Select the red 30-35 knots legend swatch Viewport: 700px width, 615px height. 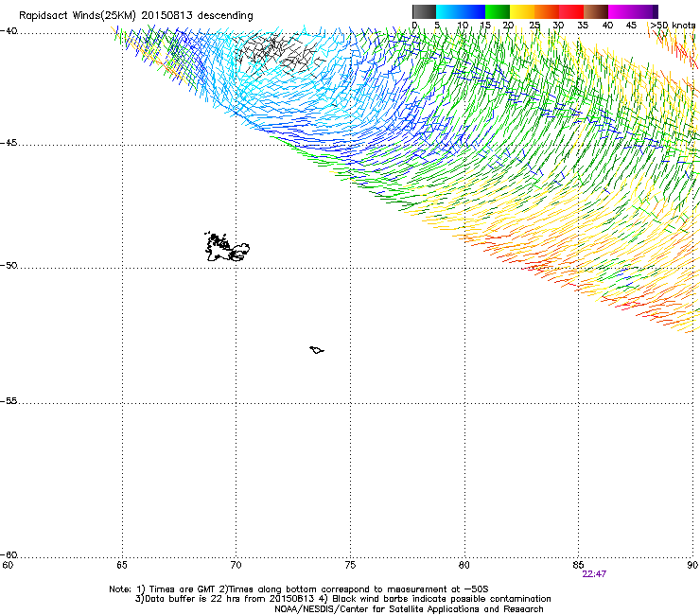pos(571,11)
